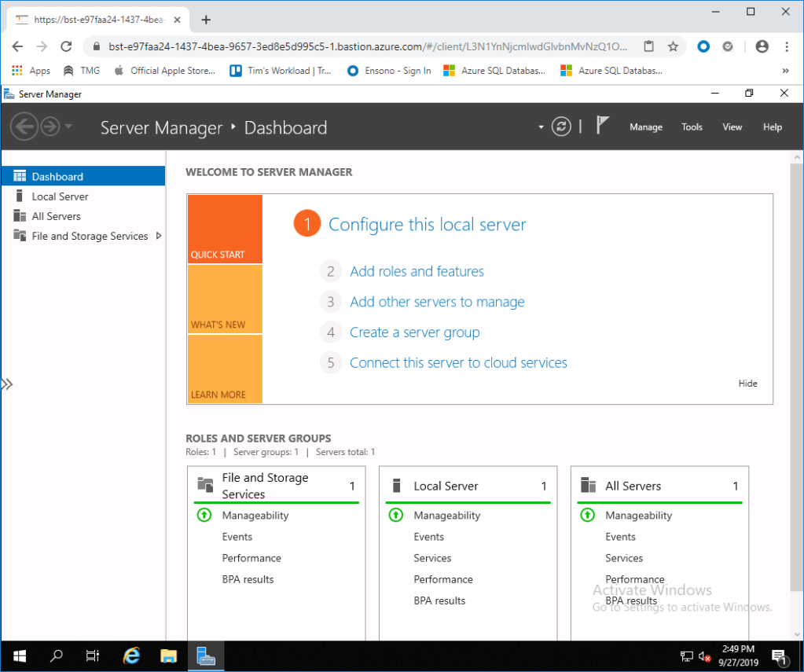Image resolution: width=804 pixels, height=672 pixels.
Task: Open Add roles and features
Action: [417, 271]
